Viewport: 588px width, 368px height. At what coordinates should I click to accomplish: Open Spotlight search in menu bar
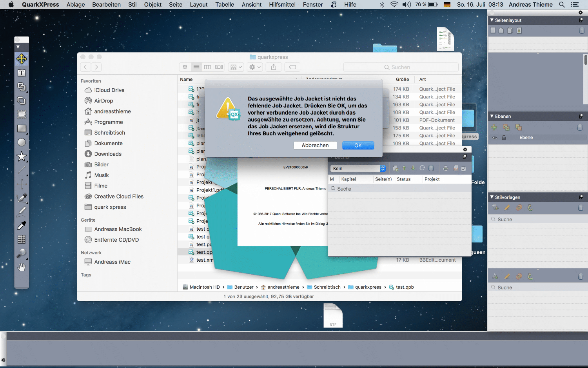562,4
